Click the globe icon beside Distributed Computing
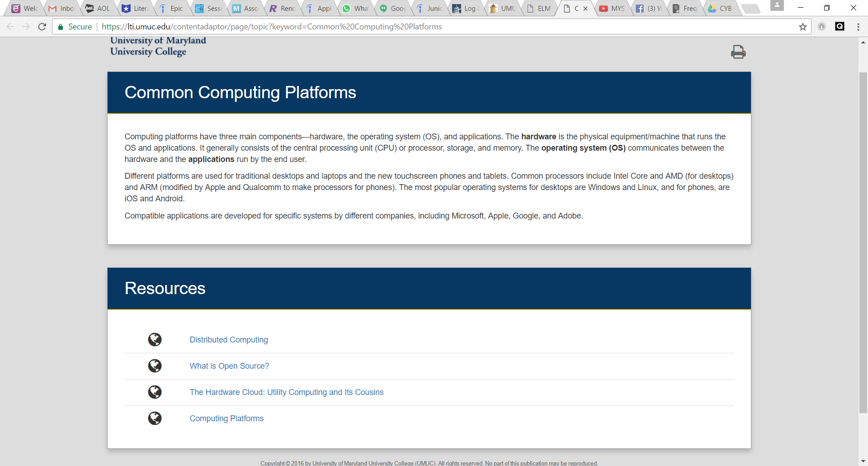The height and width of the screenshot is (466, 868). tap(155, 340)
